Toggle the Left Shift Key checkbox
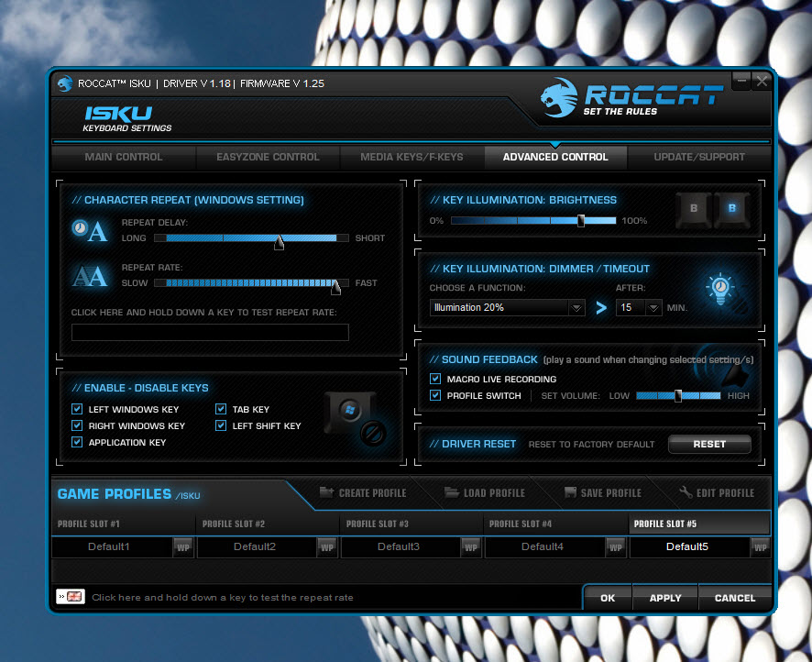Image resolution: width=812 pixels, height=662 pixels. pyautogui.click(x=221, y=425)
